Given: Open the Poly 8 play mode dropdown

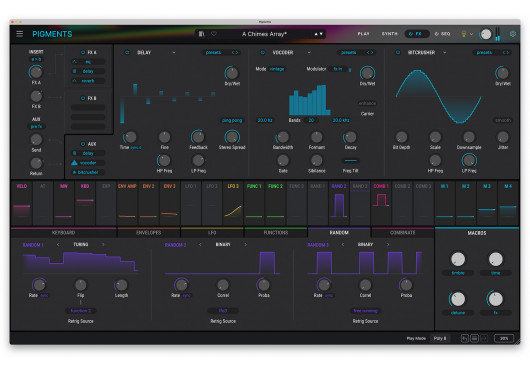Looking at the screenshot, I should [x=440, y=338].
